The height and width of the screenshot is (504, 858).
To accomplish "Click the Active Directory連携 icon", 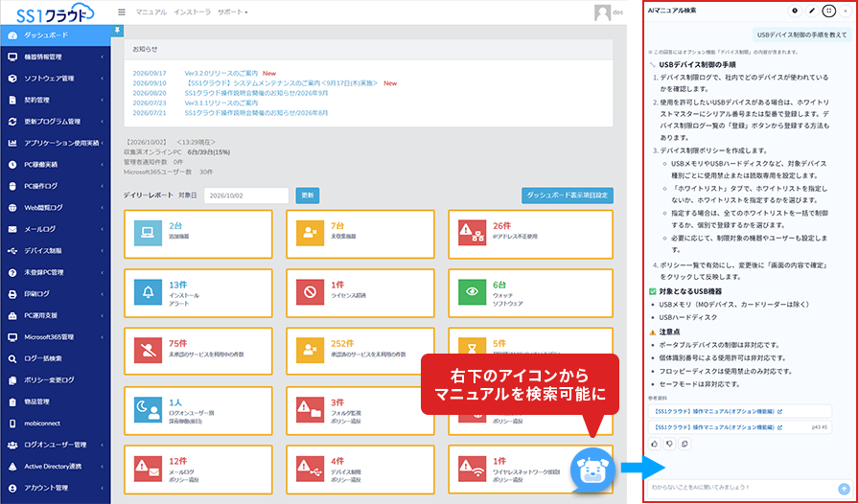I will [12, 467].
